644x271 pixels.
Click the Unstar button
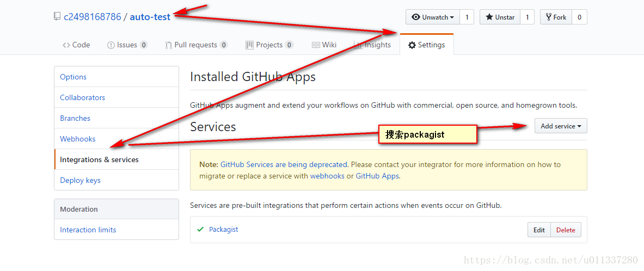(x=500, y=17)
